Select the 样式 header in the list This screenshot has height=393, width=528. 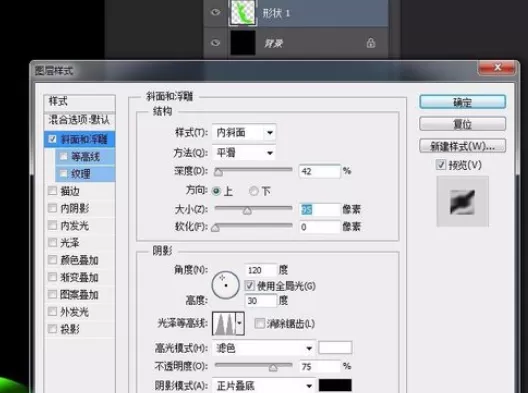pyautogui.click(x=79, y=101)
